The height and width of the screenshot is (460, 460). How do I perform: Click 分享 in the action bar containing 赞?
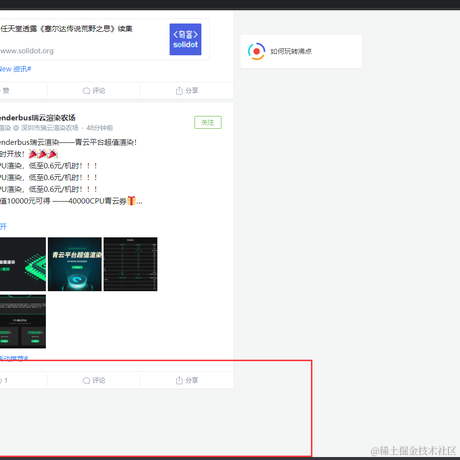pyautogui.click(x=187, y=91)
